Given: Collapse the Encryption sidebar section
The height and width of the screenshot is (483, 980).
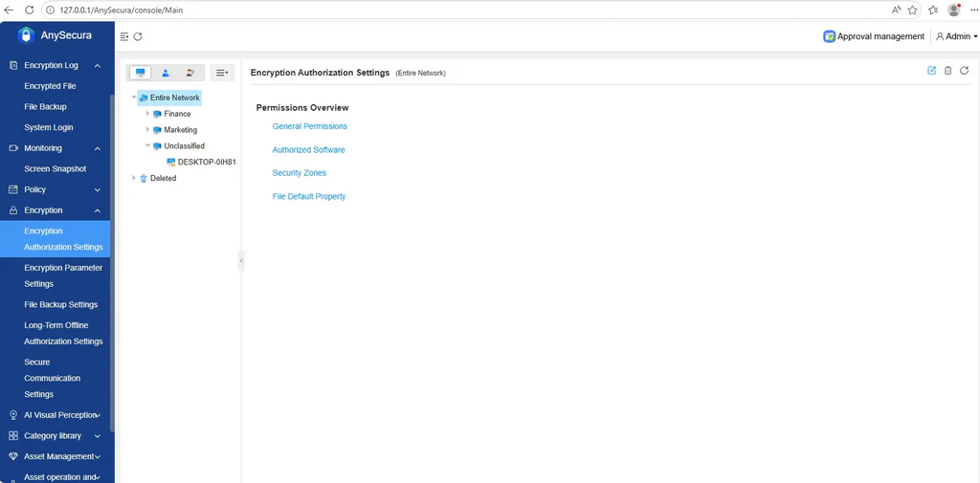Looking at the screenshot, I should click(x=98, y=210).
